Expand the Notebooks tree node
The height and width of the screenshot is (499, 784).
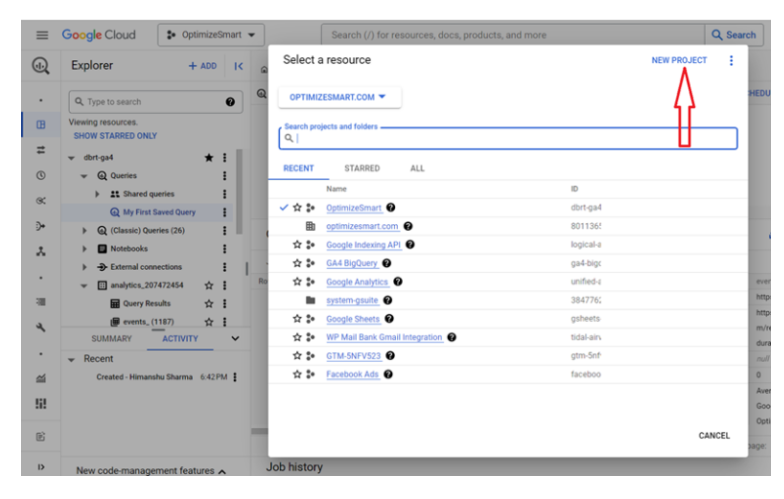tap(84, 248)
